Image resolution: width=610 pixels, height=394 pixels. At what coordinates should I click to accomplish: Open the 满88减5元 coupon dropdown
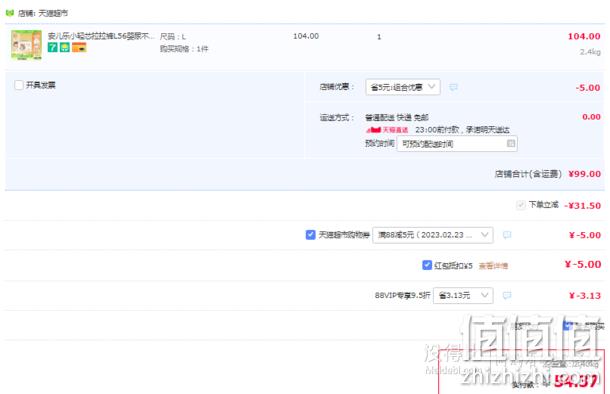[433, 235]
